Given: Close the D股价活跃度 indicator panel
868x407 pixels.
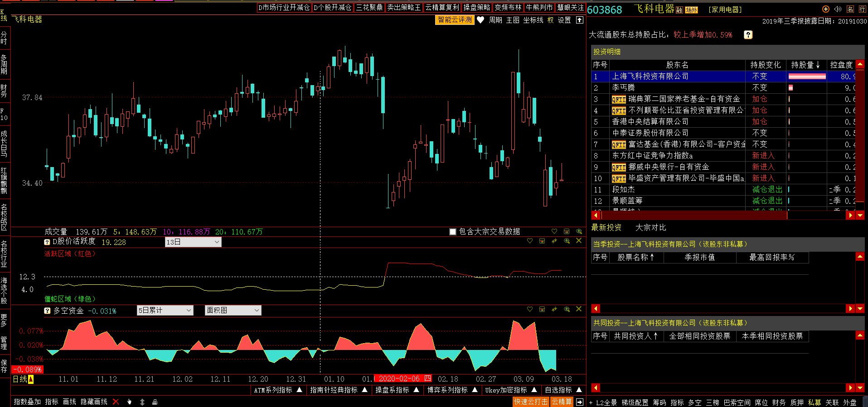Looking at the screenshot, I should [579, 241].
